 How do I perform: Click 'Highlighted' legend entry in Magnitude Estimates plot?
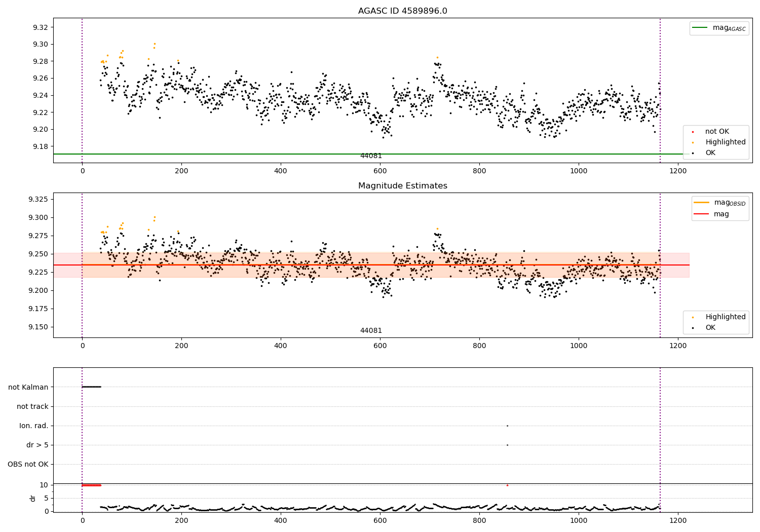tap(719, 317)
